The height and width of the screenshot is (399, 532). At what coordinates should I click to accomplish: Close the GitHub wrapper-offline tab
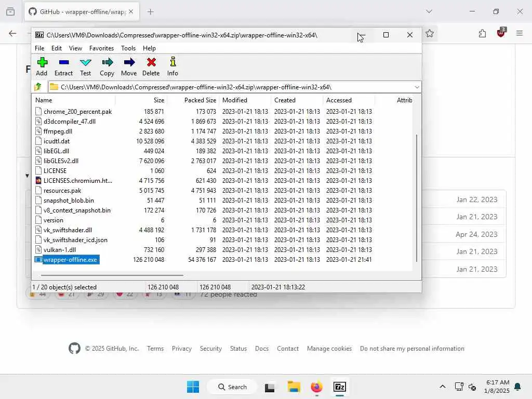click(131, 11)
